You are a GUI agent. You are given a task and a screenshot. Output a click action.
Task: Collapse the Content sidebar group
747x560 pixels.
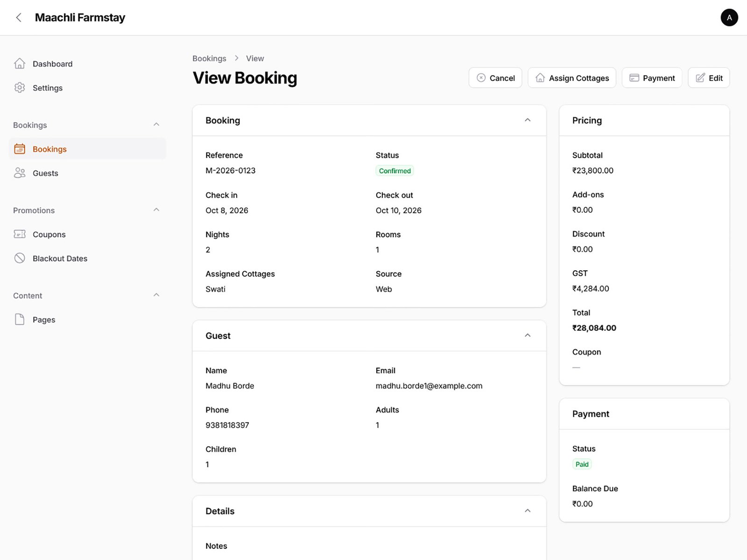point(156,295)
